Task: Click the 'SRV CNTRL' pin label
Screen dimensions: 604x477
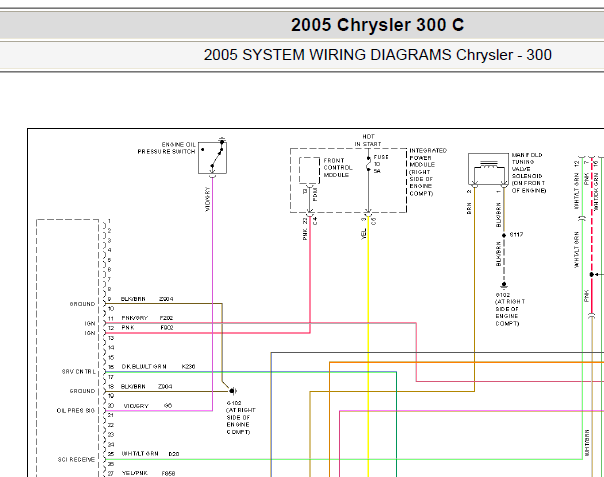Action: click(79, 372)
